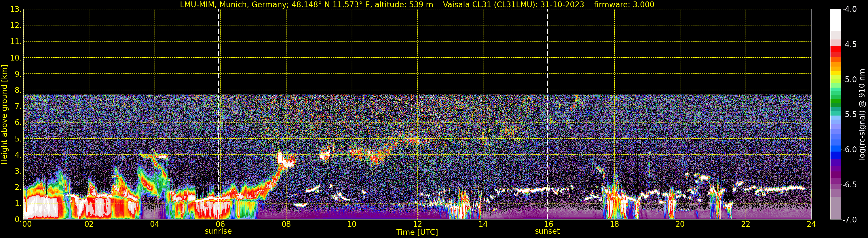Click the x-axis tick label '20'
The height and width of the screenshot is (238, 868).
tap(680, 224)
